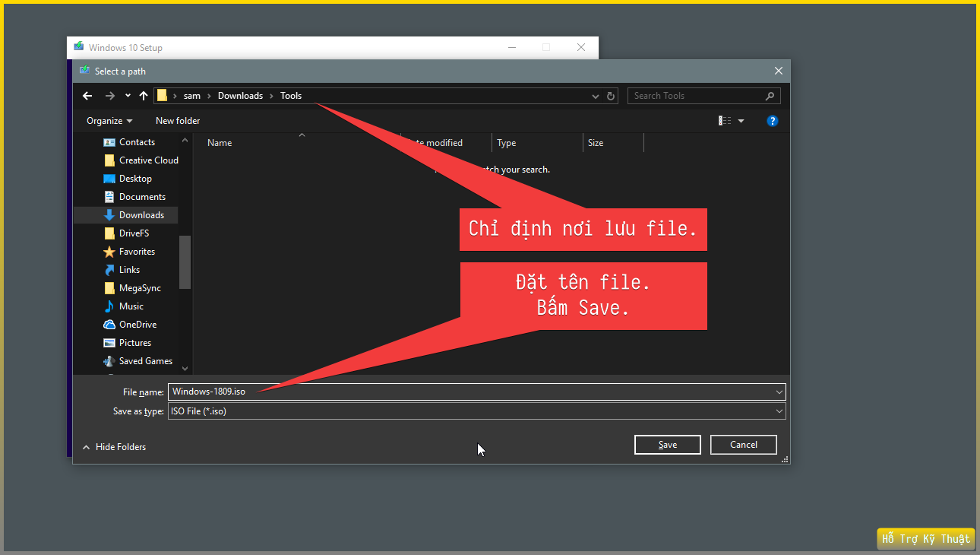Close the Windows 10 Setup window
The height and width of the screenshot is (555, 980).
tap(581, 47)
